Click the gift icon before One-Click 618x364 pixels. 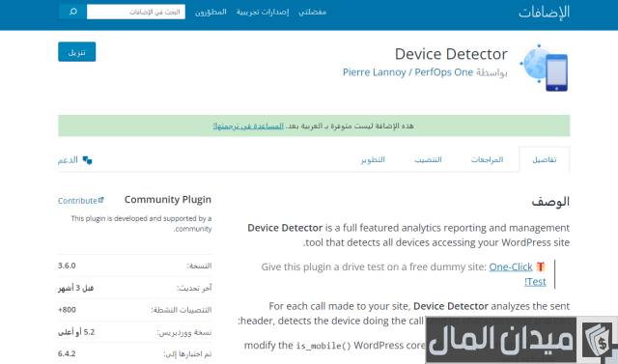point(541,266)
